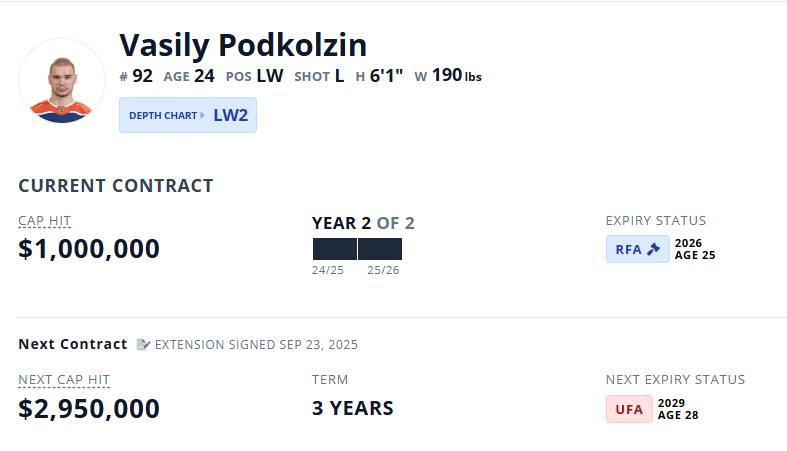Viewport: 787px width, 451px height.
Task: Click the signed extension document icon
Action: (x=143, y=344)
